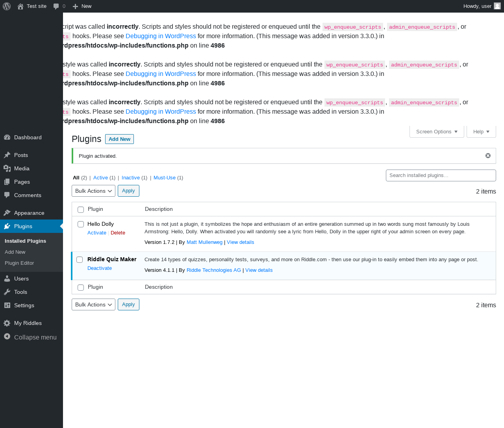Tick the select-all checkbox in table header
Screen dimensions: 504x428
81,210
